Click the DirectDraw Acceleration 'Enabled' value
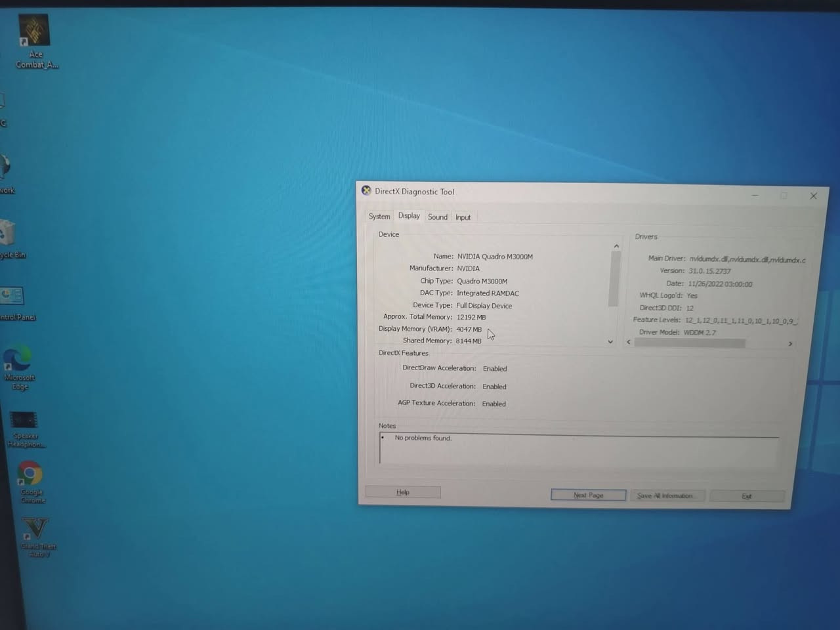Screen dimensions: 840x630 495,369
